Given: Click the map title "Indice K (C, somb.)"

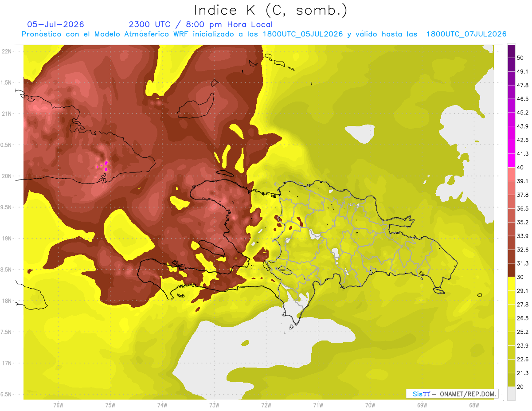Looking at the screenshot, I should pyautogui.click(x=270, y=10).
